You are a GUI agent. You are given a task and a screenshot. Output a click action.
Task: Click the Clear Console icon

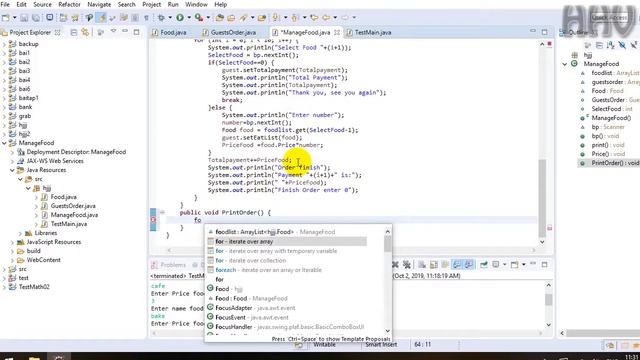[422, 264]
